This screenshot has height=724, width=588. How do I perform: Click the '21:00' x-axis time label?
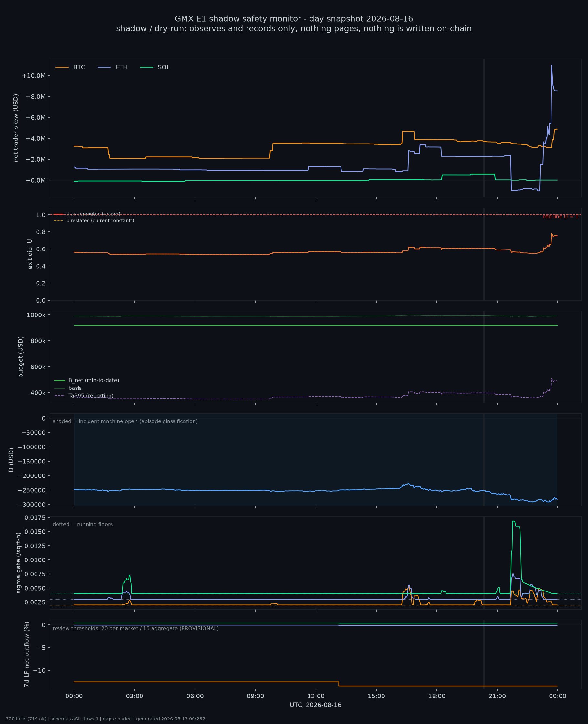[497, 696]
